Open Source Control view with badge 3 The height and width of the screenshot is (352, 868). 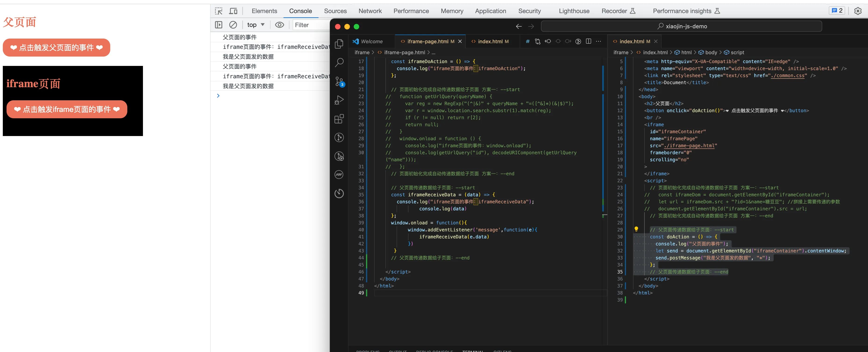pos(339,81)
